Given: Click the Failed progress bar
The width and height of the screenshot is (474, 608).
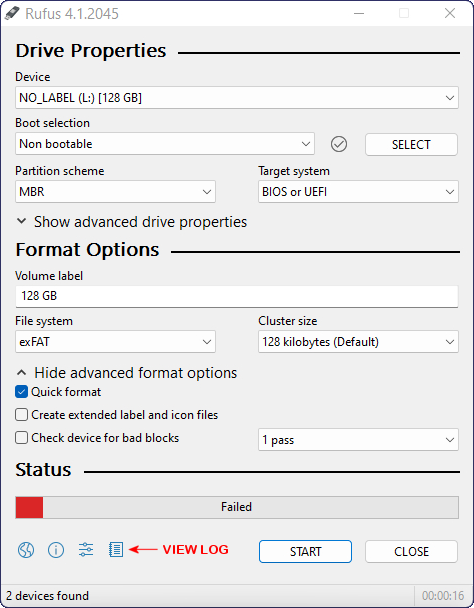Looking at the screenshot, I should 237,507.
